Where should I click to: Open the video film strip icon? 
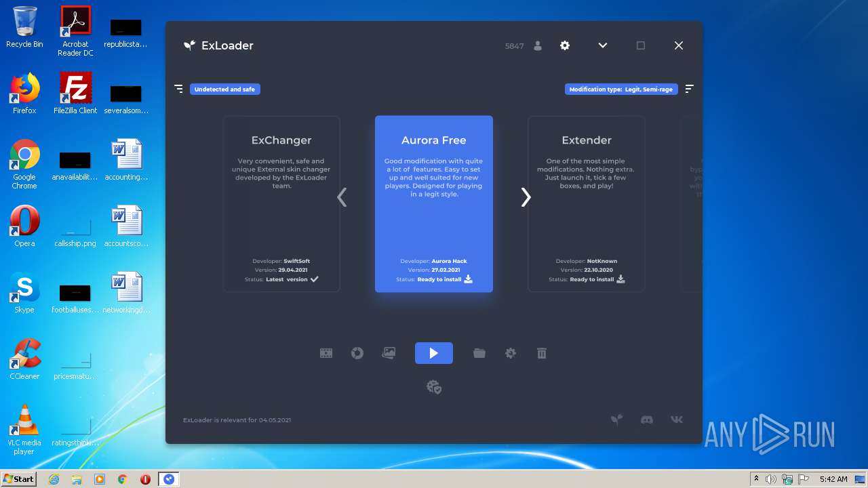[326, 353]
